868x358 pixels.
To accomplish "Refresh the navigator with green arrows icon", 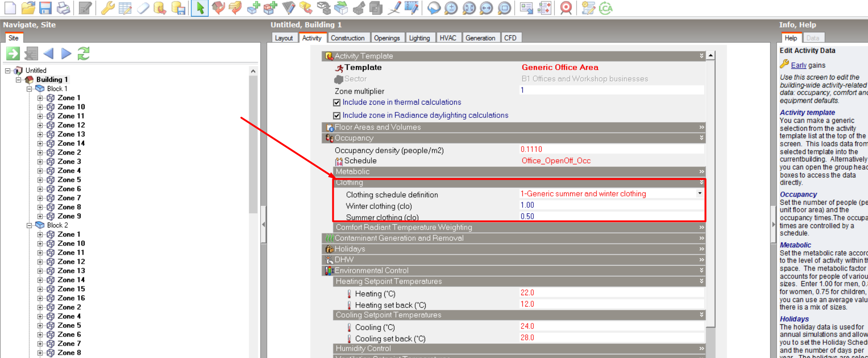I will click(x=84, y=54).
